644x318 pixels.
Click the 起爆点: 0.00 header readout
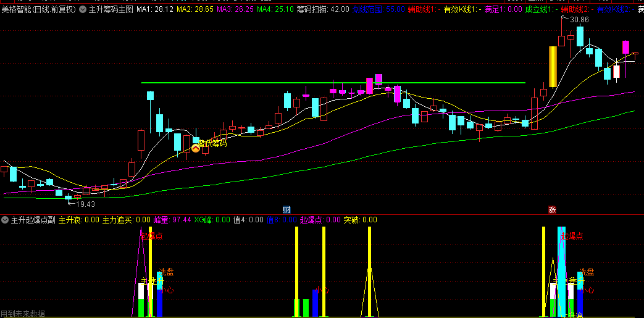coord(320,220)
